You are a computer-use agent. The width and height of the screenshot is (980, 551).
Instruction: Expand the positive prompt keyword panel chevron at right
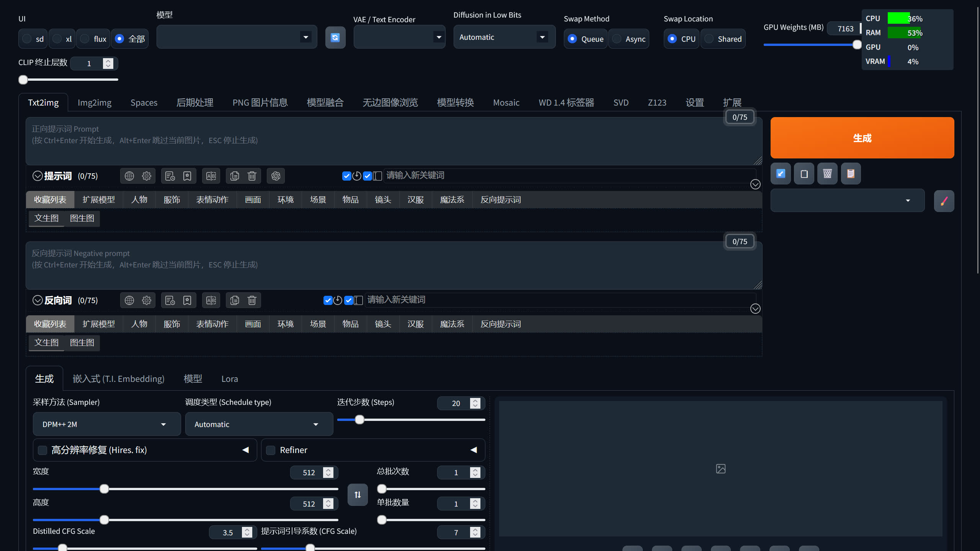(755, 184)
